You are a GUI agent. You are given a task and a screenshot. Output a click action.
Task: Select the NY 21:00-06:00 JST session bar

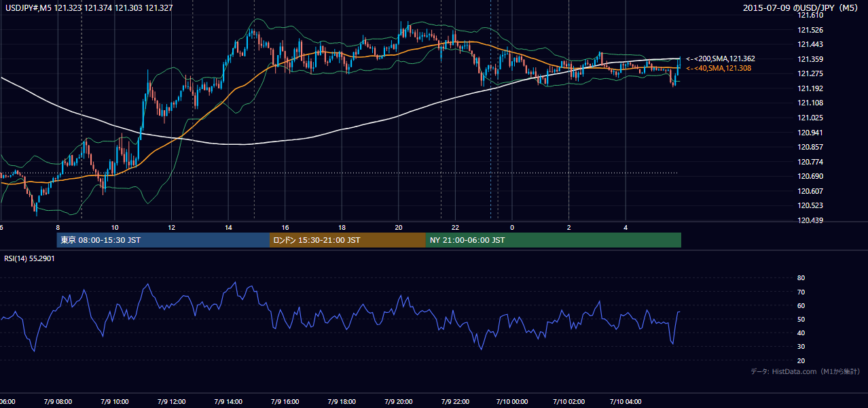(554, 240)
